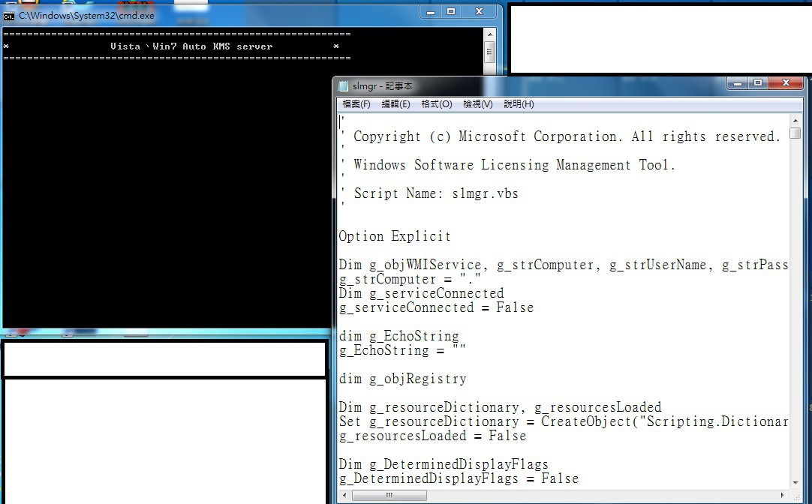Screen dimensions: 812x504
Task: Click the 'Dim g_resourceDictionary, g_resourcesLoaded' line
Action: [x=501, y=408]
